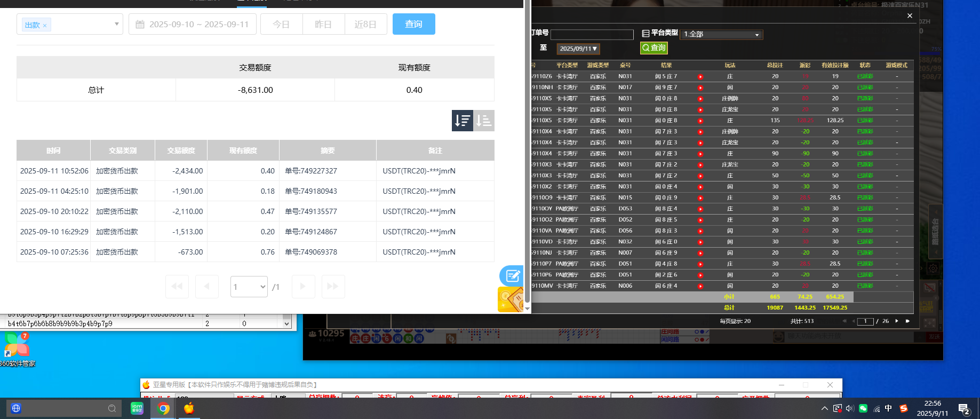The image size is (980, 419).
Task: Remove the 出款 filter tag
Action: [45, 26]
